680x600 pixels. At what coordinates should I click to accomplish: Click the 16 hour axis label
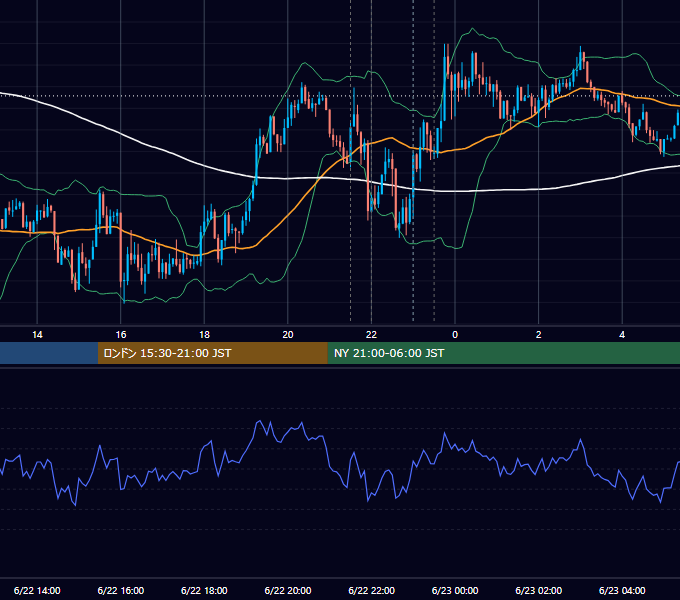click(121, 335)
